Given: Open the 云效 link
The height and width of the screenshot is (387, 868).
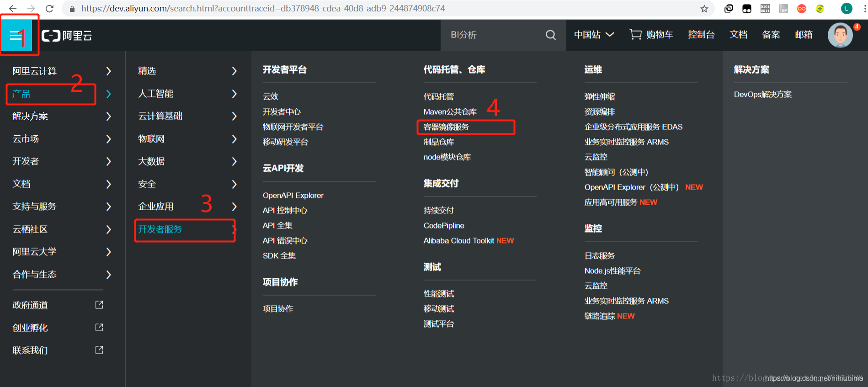Looking at the screenshot, I should click(x=270, y=96).
